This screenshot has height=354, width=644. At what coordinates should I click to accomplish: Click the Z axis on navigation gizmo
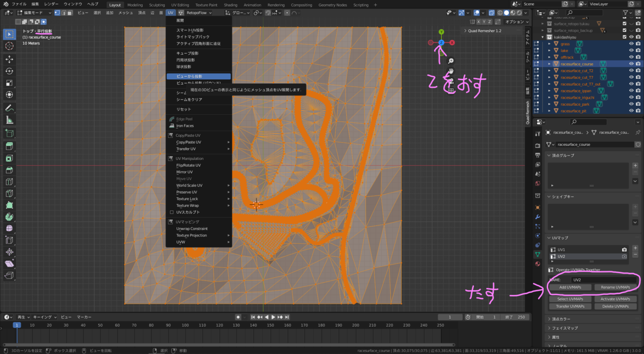[x=441, y=42]
